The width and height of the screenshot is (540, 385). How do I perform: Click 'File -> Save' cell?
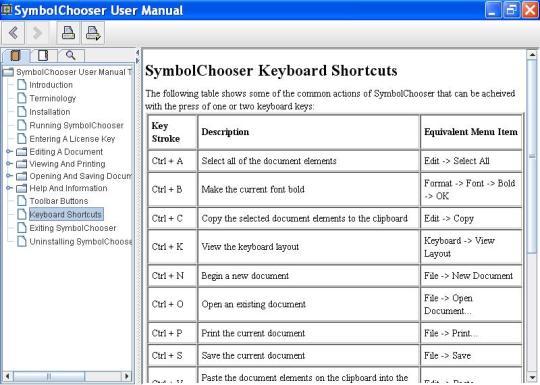tap(471, 355)
